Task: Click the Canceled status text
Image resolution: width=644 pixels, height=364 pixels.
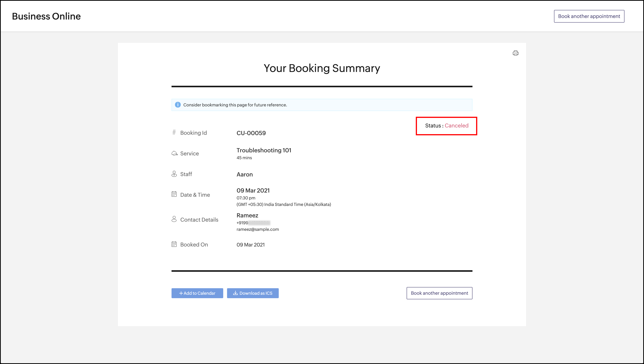Action: click(456, 126)
